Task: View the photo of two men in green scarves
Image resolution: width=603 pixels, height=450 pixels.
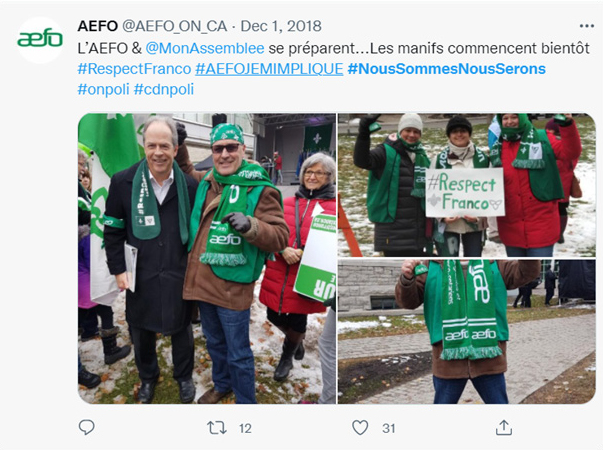Action: pos(207,258)
